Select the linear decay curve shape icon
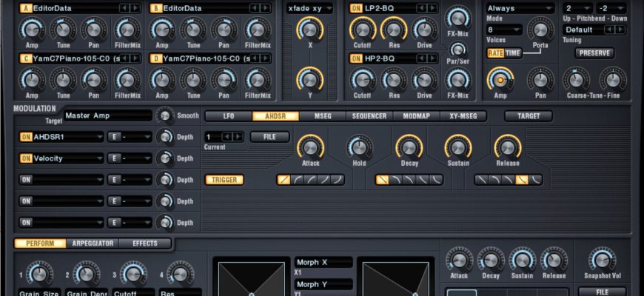 382,180
